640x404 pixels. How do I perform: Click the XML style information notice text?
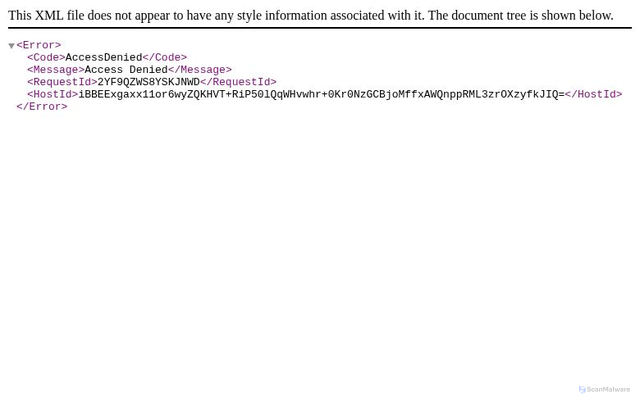(310, 15)
